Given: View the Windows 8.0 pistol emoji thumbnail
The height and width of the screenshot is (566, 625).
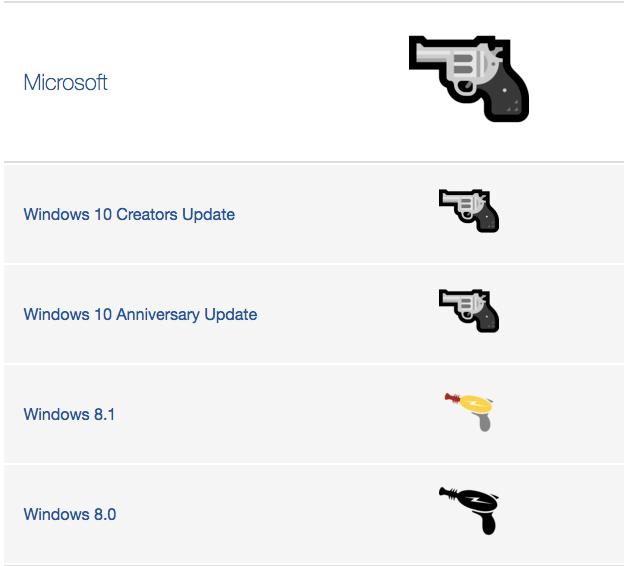Looking at the screenshot, I should 469,511.
